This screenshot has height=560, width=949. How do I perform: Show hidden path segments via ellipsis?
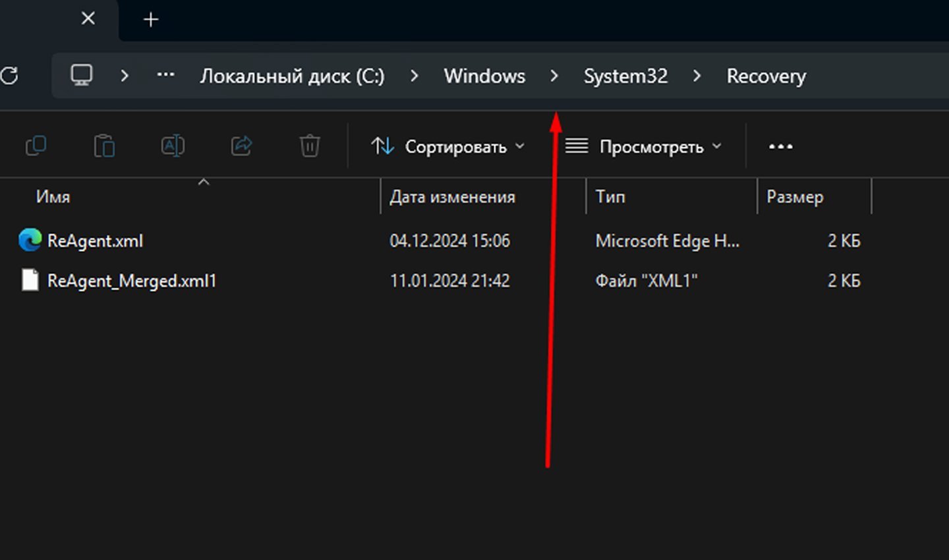(x=165, y=75)
